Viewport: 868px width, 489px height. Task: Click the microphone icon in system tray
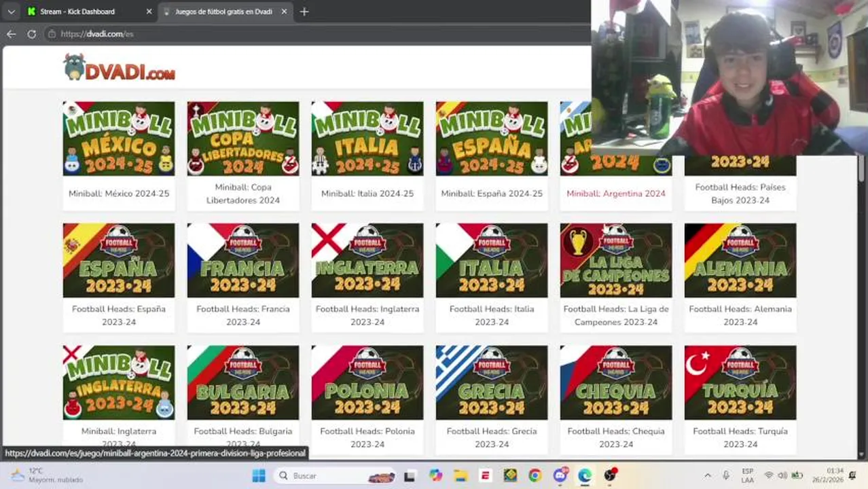[726, 475]
